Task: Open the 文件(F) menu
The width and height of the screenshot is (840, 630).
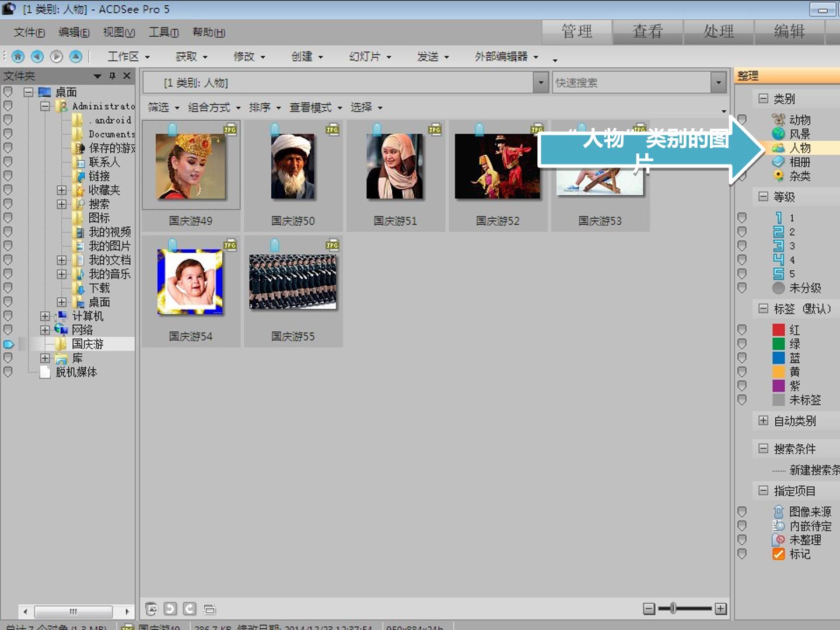Action: (29, 32)
